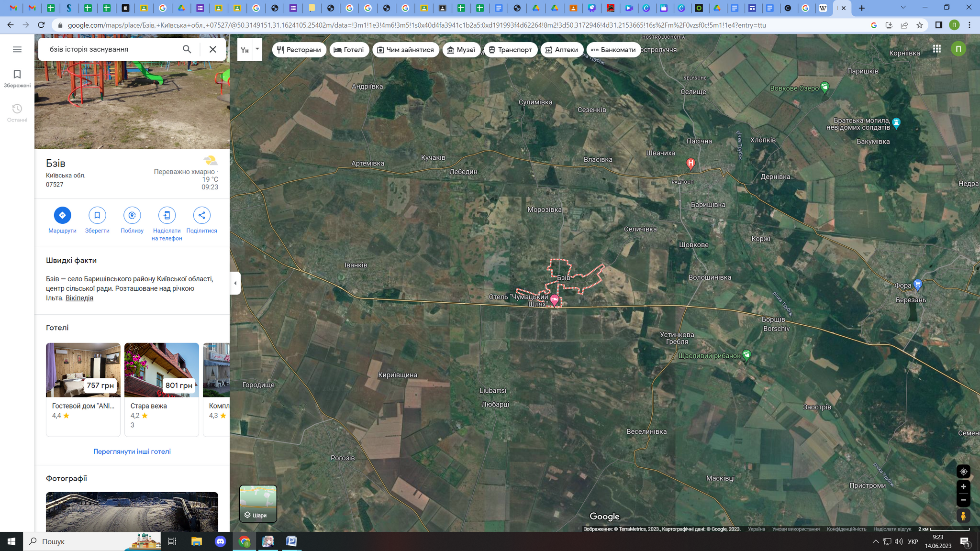Open Збережені saved places
The width and height of the screenshot is (980, 551).
pyautogui.click(x=17, y=78)
